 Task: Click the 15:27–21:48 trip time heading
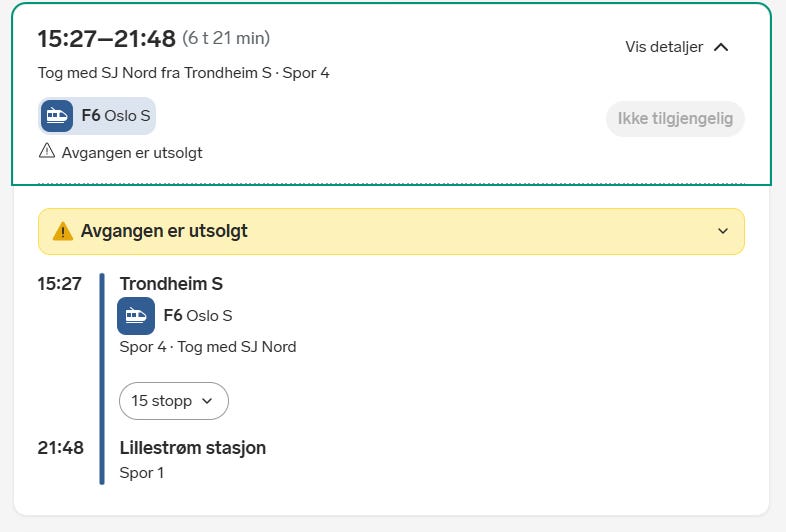[107, 39]
